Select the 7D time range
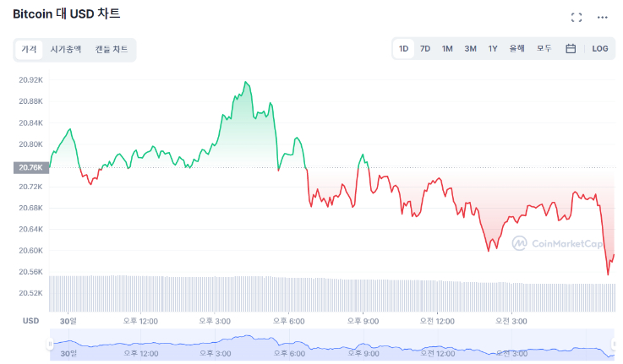 point(425,49)
